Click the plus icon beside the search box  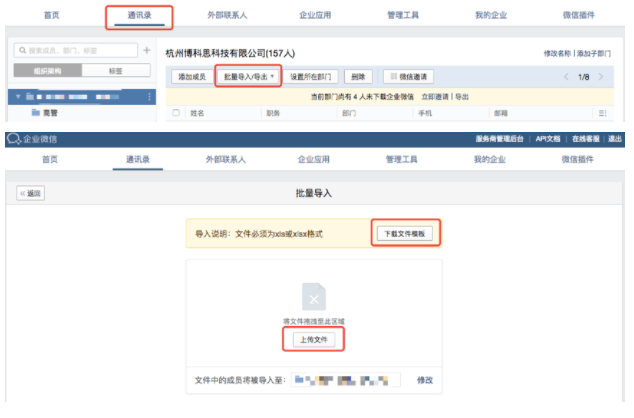click(x=147, y=51)
